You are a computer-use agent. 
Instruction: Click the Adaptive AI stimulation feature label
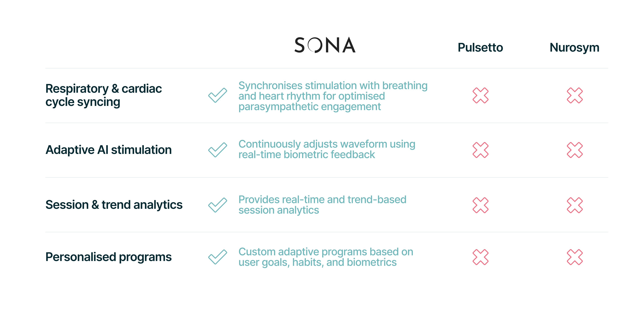(109, 150)
